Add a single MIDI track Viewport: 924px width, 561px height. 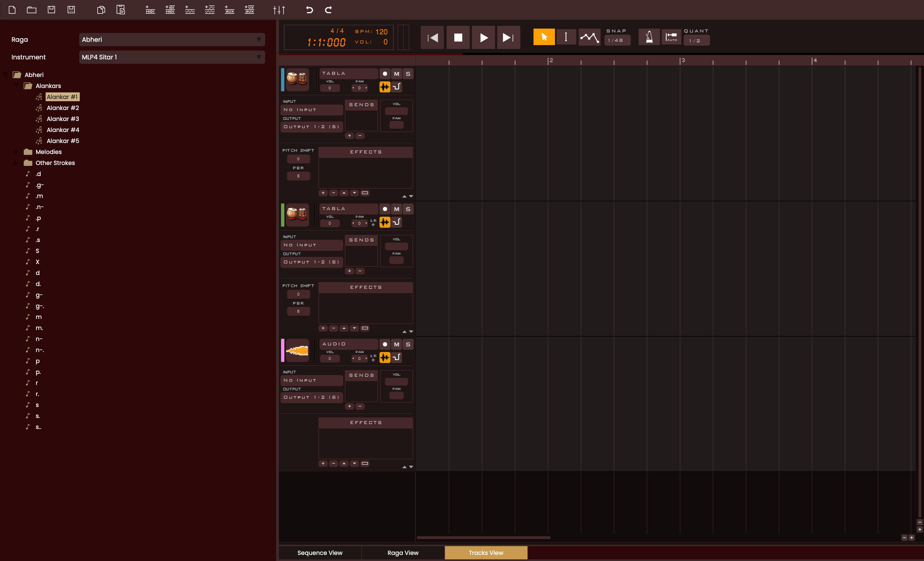point(150,10)
